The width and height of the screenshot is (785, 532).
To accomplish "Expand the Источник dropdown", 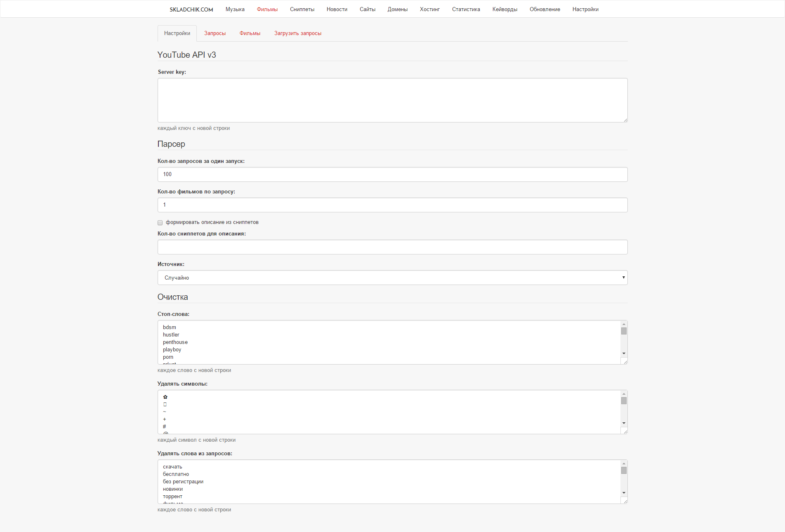I will (392, 278).
